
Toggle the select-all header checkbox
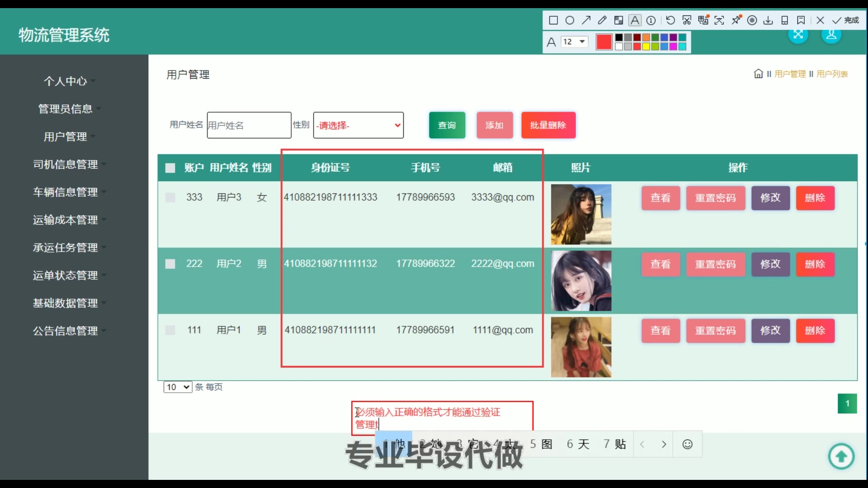click(x=170, y=168)
